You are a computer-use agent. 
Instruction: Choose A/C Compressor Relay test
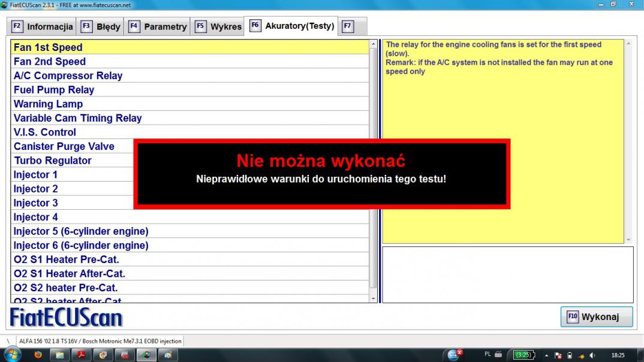pyautogui.click(x=189, y=76)
